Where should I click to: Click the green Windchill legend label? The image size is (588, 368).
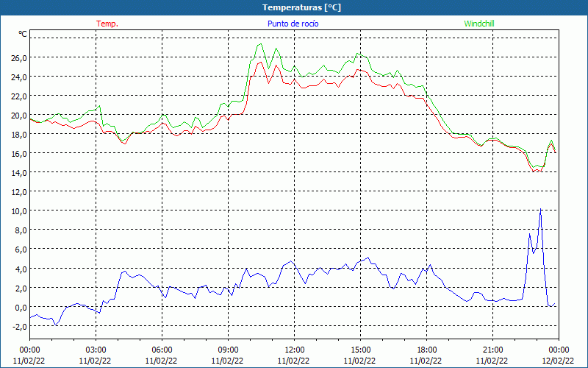[479, 24]
